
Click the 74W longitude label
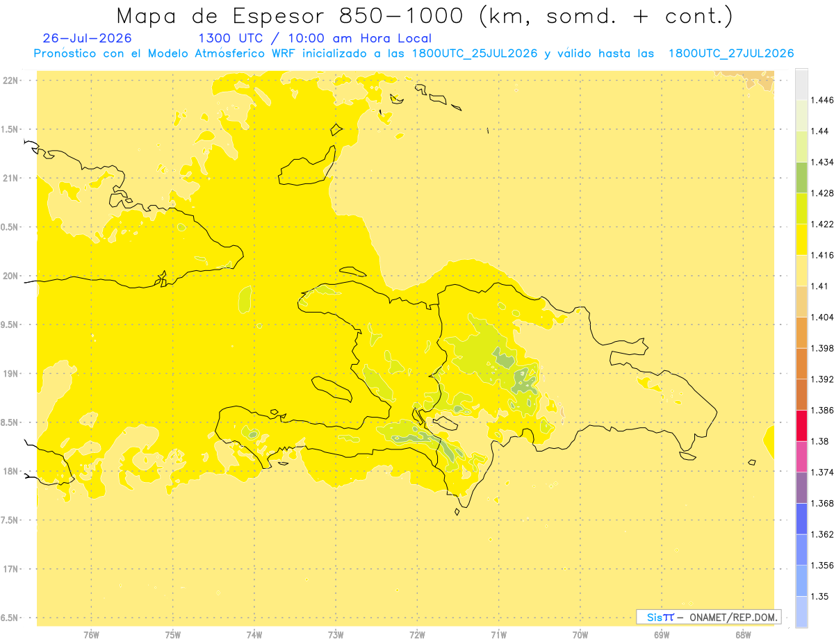tap(254, 635)
